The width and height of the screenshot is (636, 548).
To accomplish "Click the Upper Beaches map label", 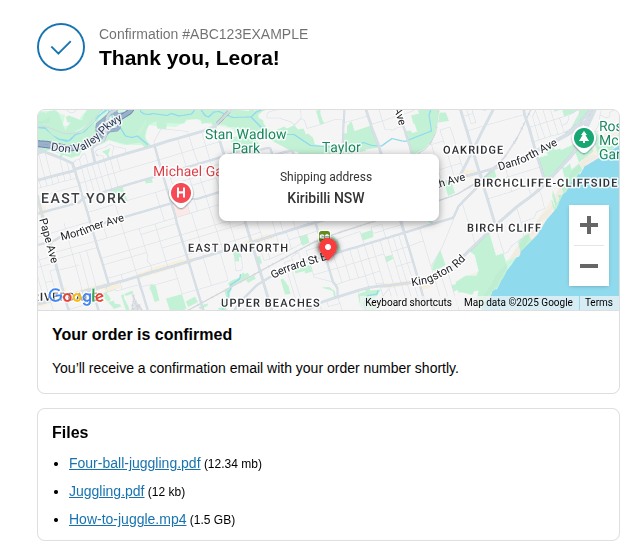I will tap(271, 303).
